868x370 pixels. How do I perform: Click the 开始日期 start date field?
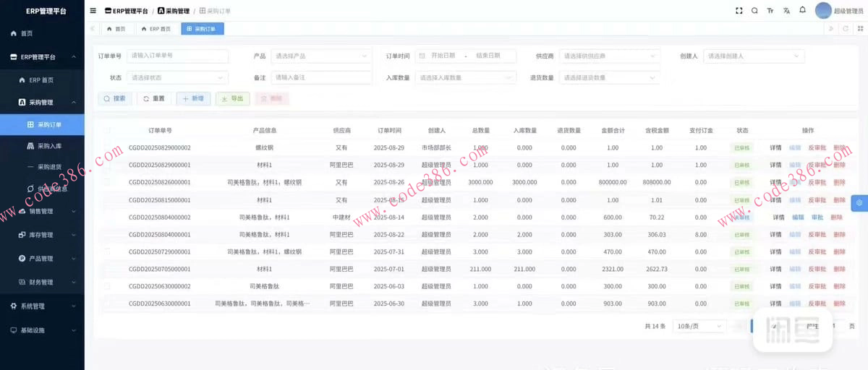click(443, 56)
